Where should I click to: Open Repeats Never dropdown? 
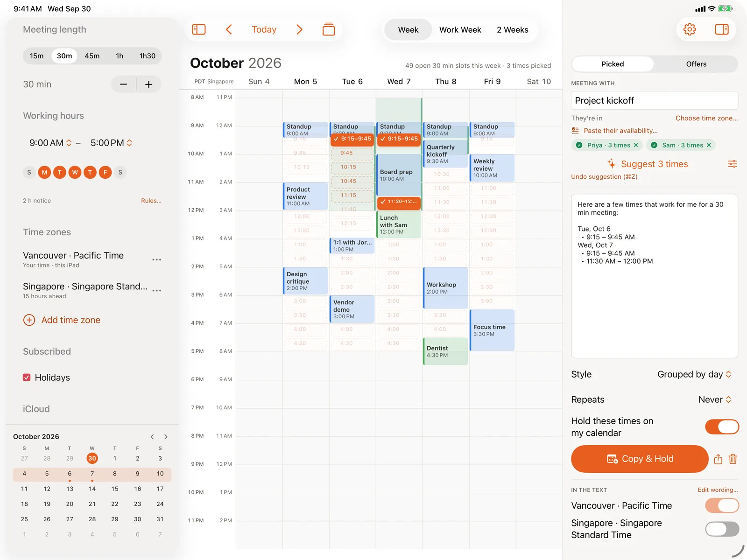click(715, 399)
